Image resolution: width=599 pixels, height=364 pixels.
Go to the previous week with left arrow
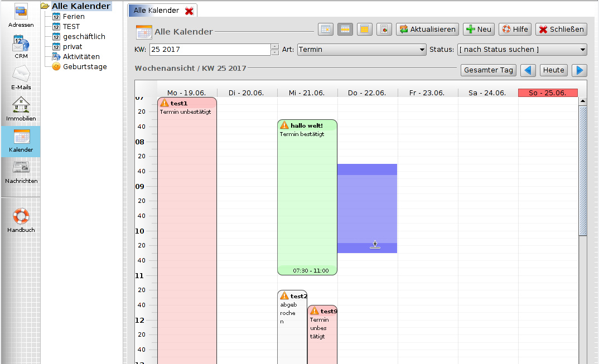point(528,70)
